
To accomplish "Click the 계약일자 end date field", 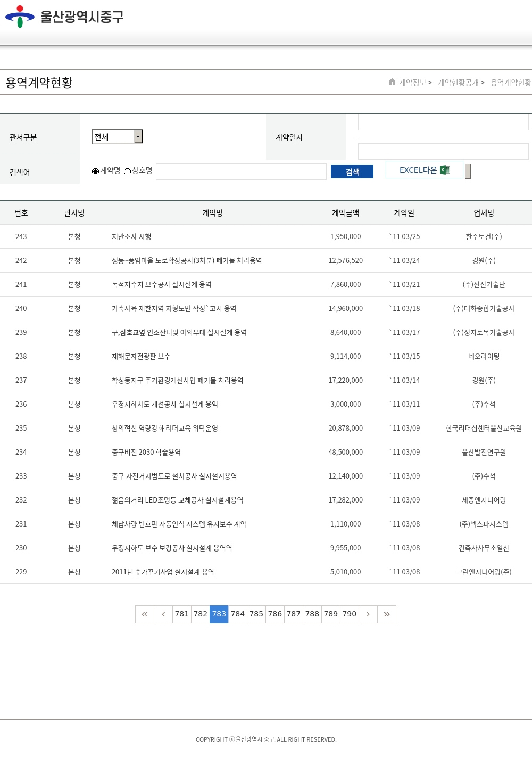I will pyautogui.click(x=443, y=151).
